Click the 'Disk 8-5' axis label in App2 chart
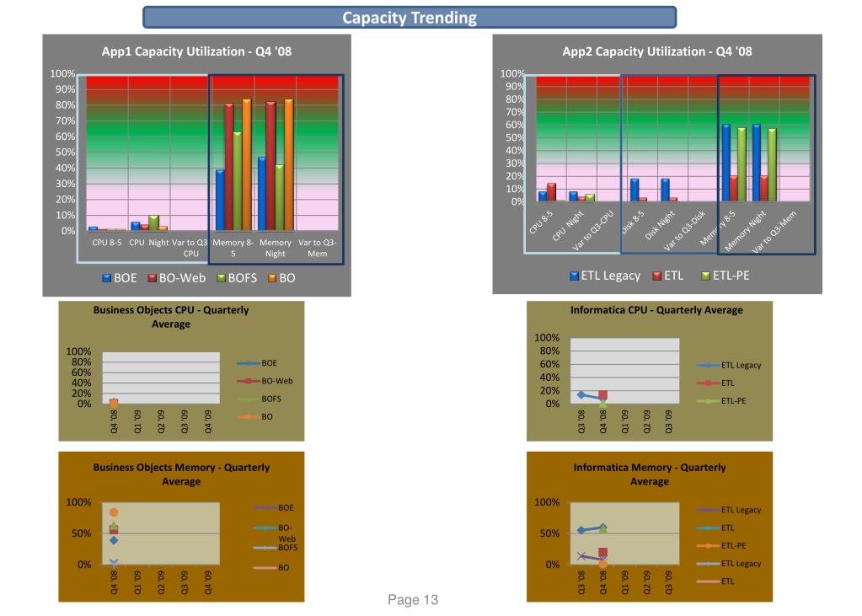 pyautogui.click(x=632, y=222)
